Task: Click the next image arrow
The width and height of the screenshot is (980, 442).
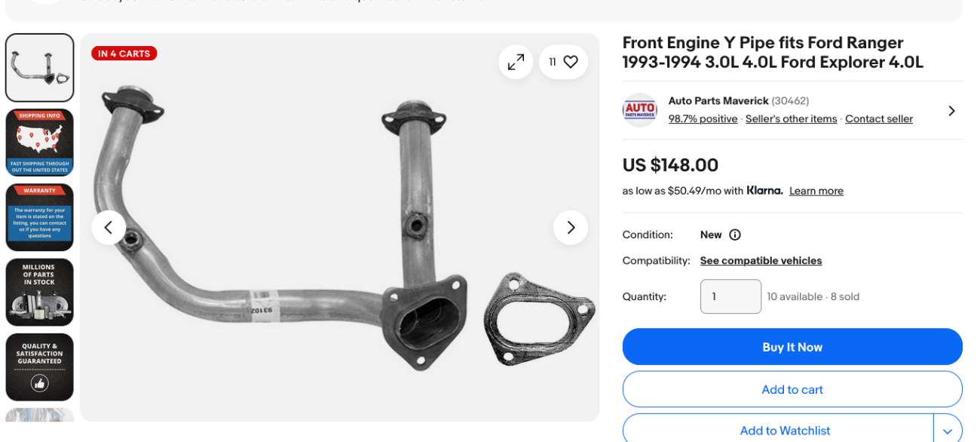Action: click(x=571, y=227)
